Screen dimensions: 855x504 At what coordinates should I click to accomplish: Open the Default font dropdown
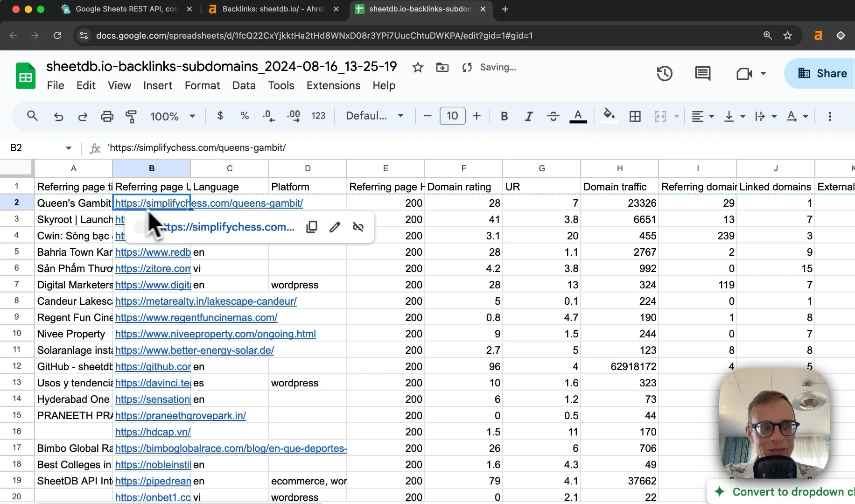pos(374,116)
